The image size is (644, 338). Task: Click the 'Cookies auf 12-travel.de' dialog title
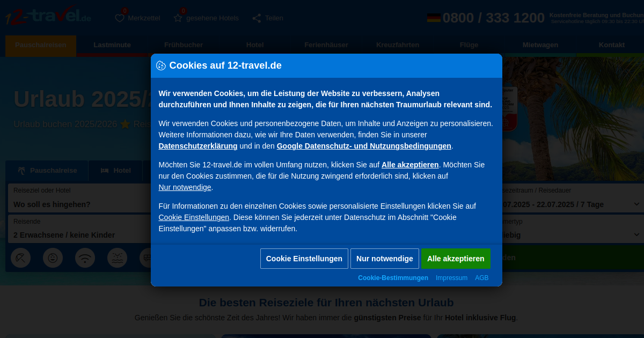click(x=225, y=65)
